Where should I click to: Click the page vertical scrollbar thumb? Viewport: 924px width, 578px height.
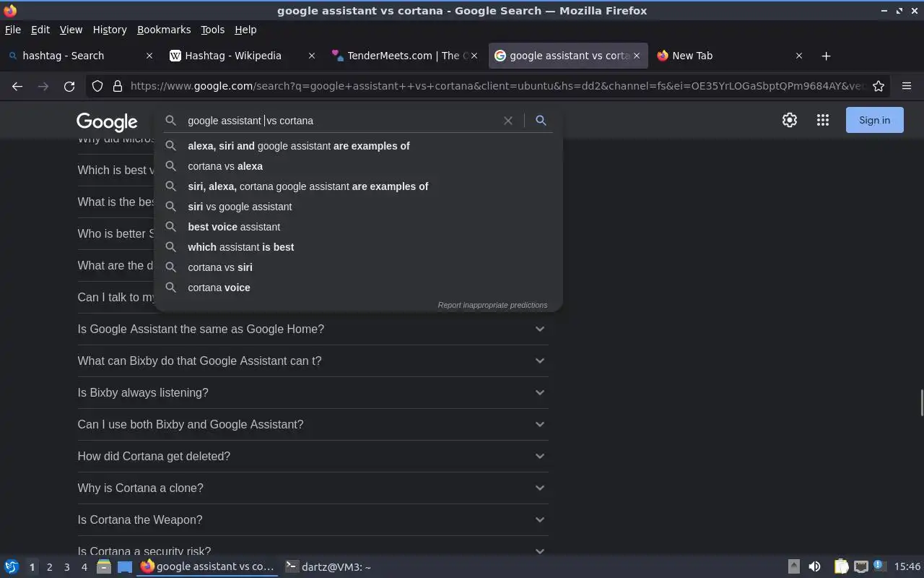[921, 402]
